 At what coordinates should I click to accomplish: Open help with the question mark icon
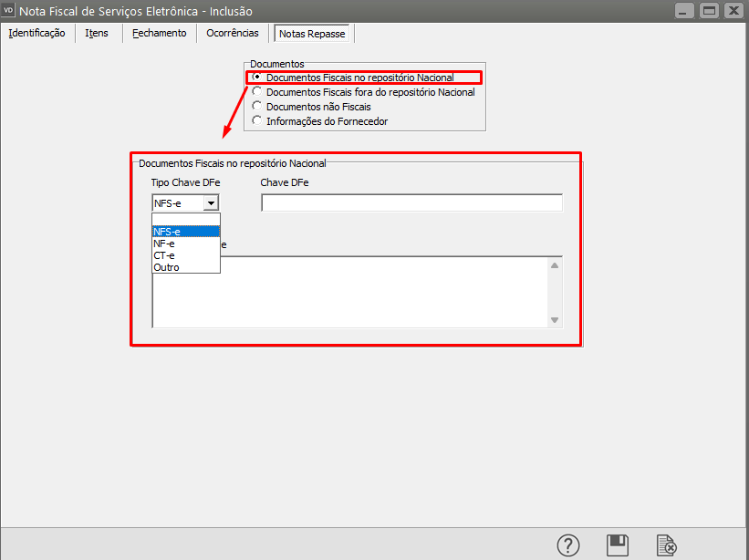click(x=568, y=544)
